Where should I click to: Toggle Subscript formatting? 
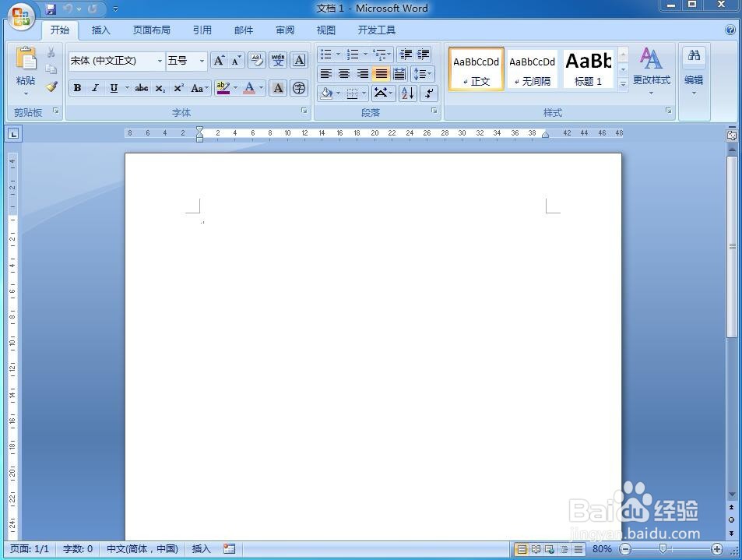coord(160,88)
